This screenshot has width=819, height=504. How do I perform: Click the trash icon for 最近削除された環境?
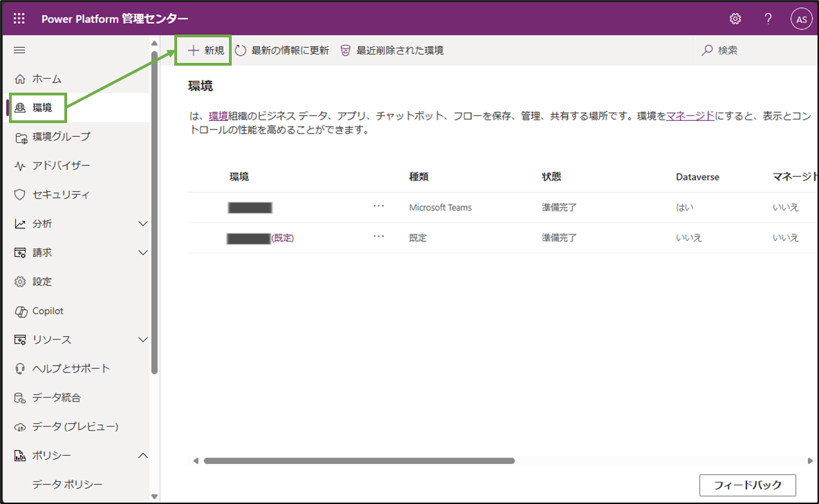coord(345,50)
